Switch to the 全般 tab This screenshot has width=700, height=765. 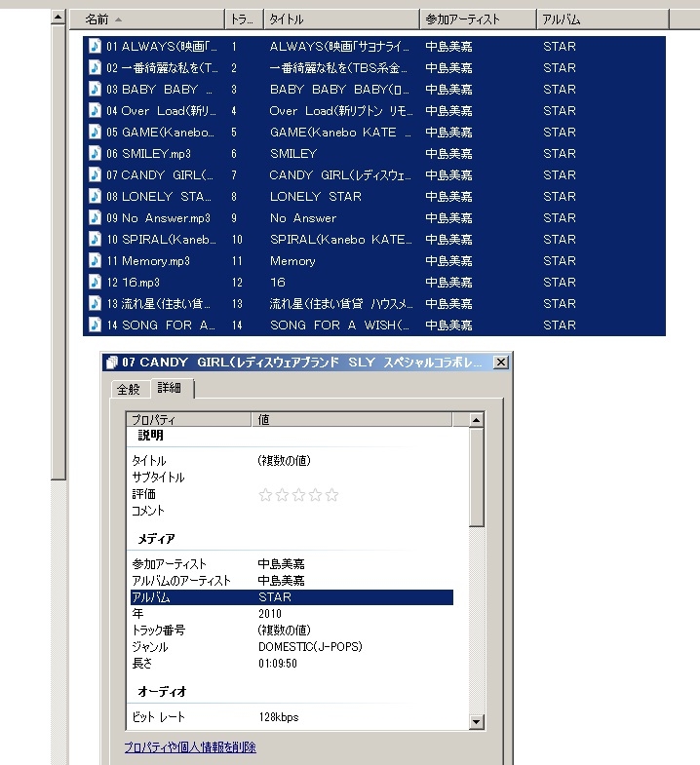coord(129,390)
